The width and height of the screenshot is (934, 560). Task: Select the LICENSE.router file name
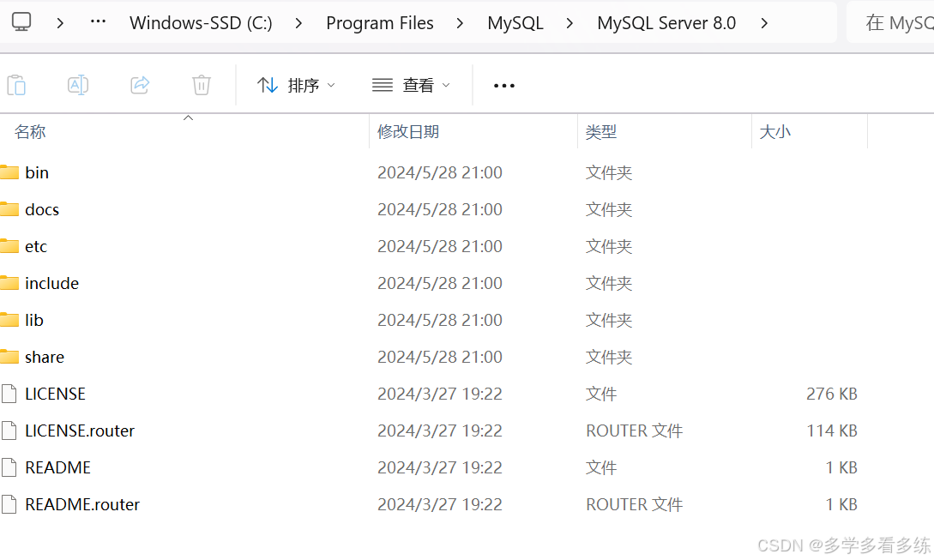pos(80,431)
